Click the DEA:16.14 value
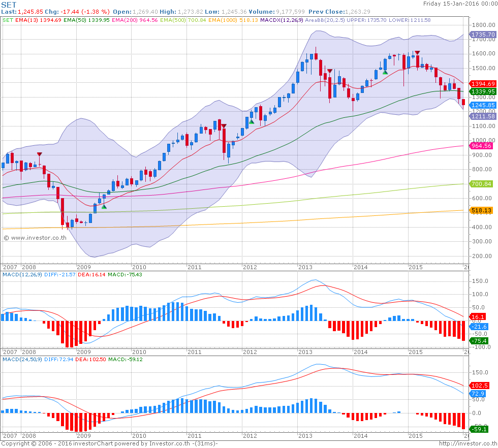Viewport: 498px width, 448px height. pos(91,274)
